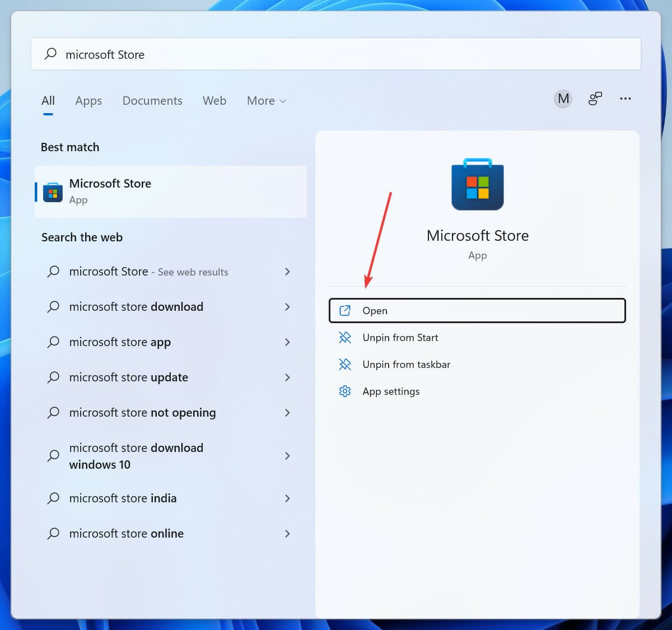Select Unpin from Start
This screenshot has height=630, width=672.
pos(477,338)
